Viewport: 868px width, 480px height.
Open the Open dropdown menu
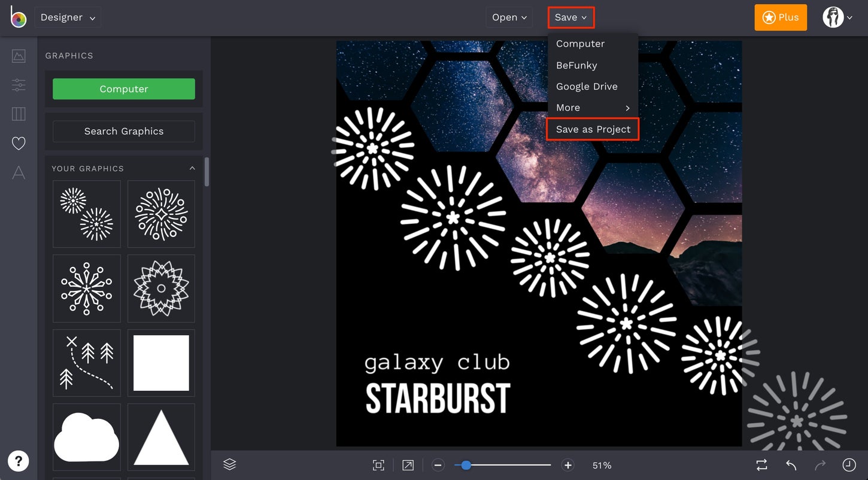click(509, 17)
